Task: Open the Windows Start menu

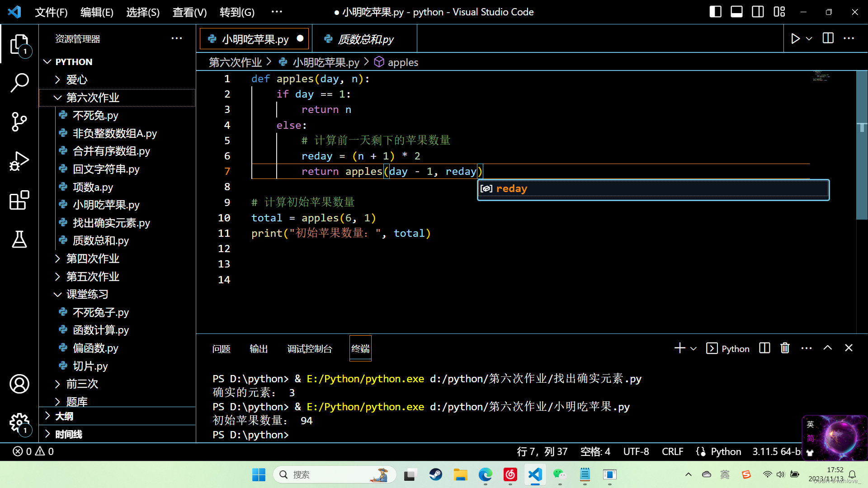Action: click(259, 474)
